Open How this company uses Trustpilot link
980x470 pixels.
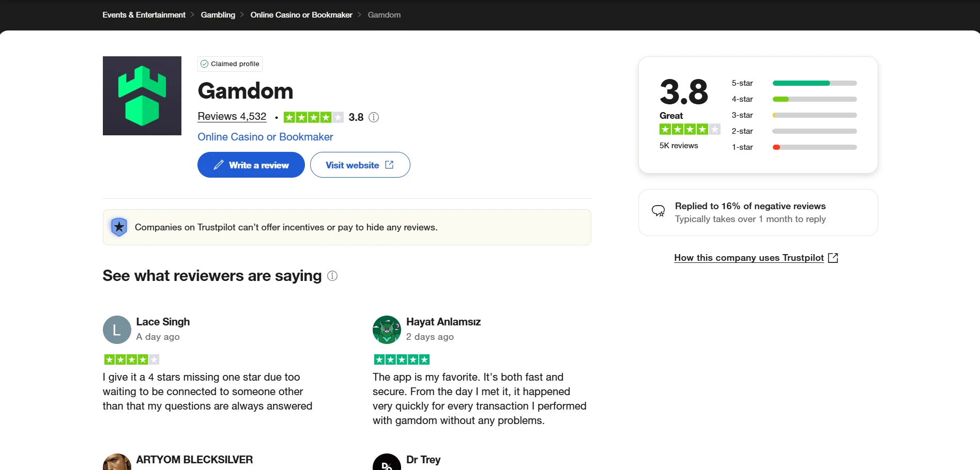[749, 258]
